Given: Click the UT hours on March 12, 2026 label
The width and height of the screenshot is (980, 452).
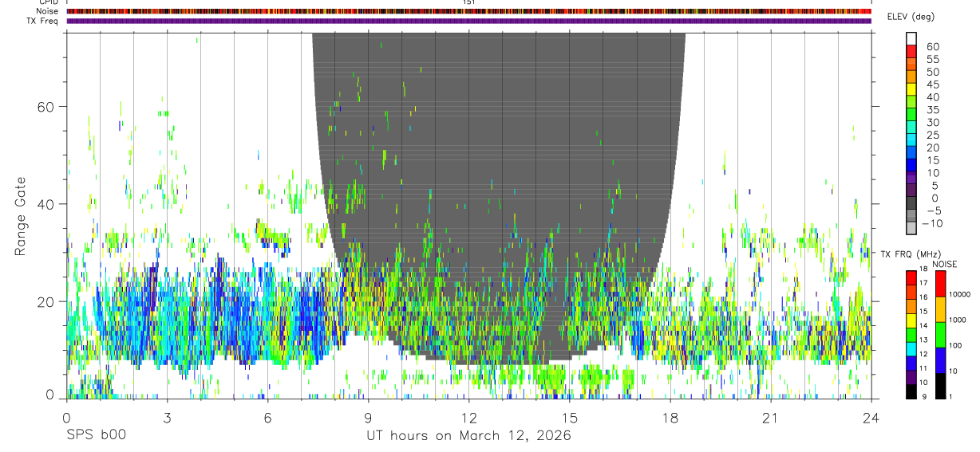Looking at the screenshot, I should point(468,436).
